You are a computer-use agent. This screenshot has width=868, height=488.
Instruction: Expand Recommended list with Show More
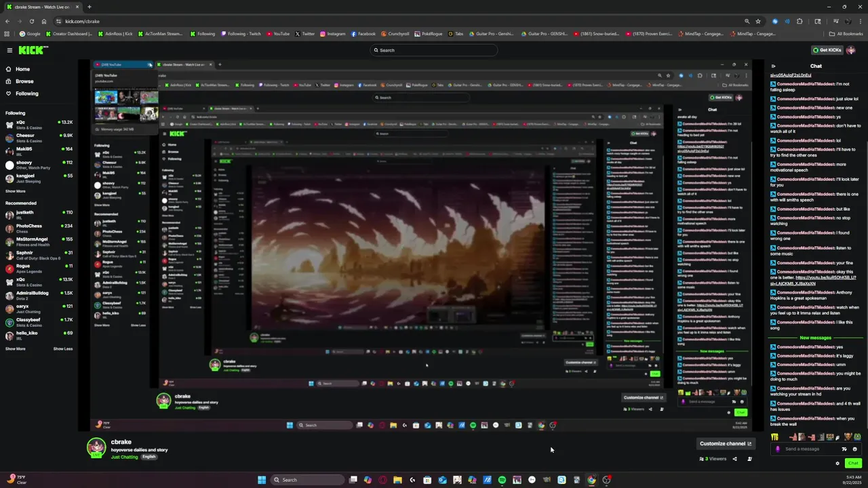pyautogui.click(x=15, y=349)
